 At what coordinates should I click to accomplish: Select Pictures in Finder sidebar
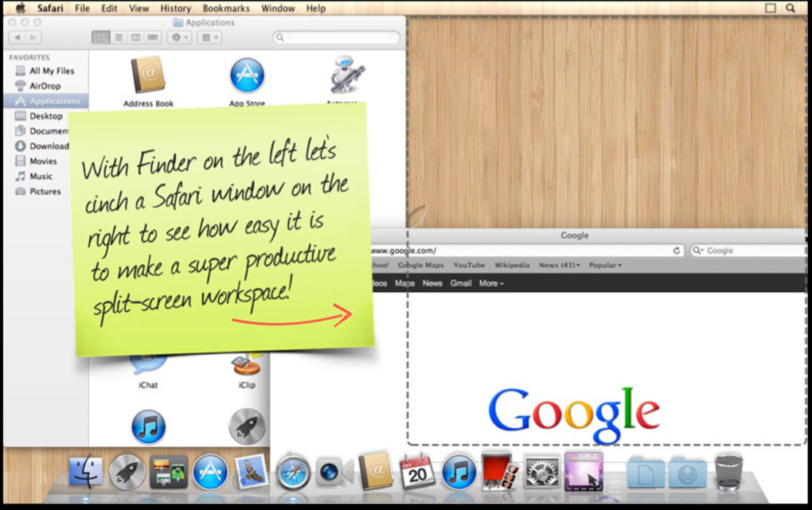[45, 191]
